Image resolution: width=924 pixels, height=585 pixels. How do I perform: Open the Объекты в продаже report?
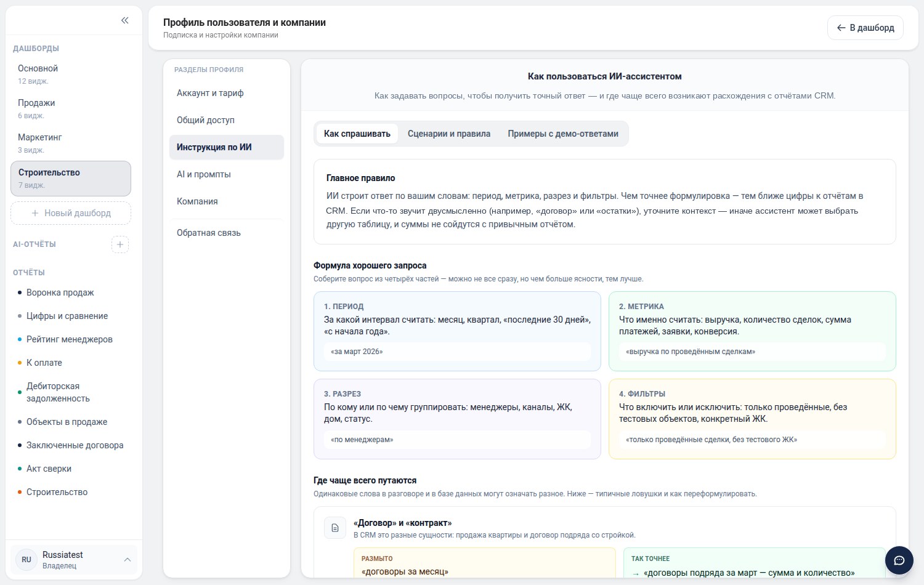(71, 422)
